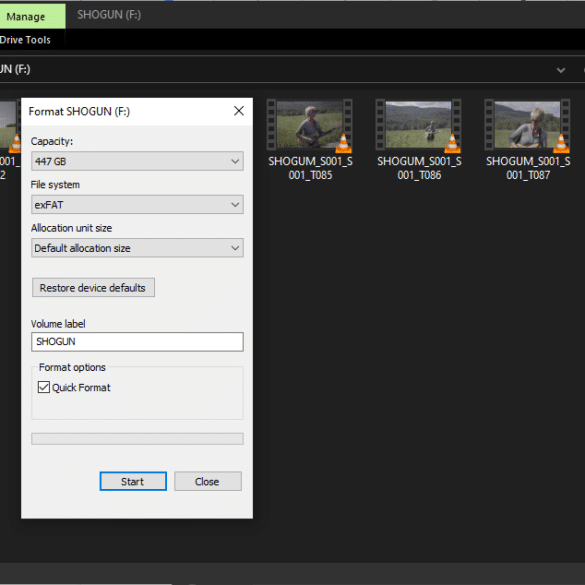Viewport: 585px width, 585px height.
Task: Click the VLC cone icon on T087
Action: coord(561,144)
